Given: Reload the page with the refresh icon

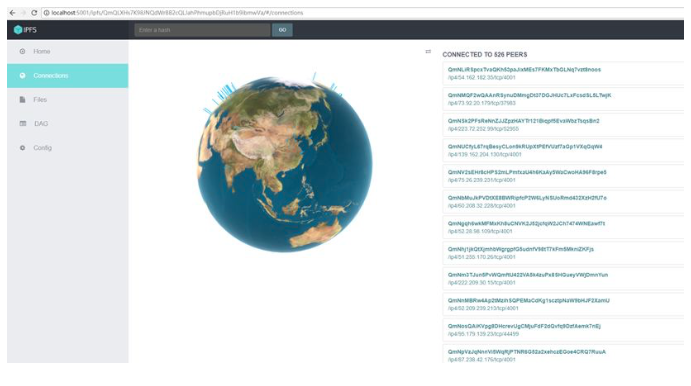Looking at the screenshot, I should [x=34, y=13].
